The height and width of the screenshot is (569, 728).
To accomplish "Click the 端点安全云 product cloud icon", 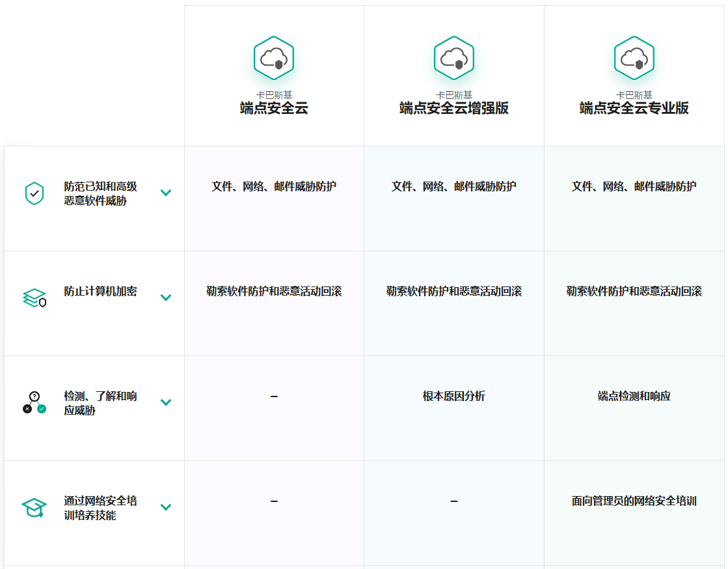I will point(274,58).
